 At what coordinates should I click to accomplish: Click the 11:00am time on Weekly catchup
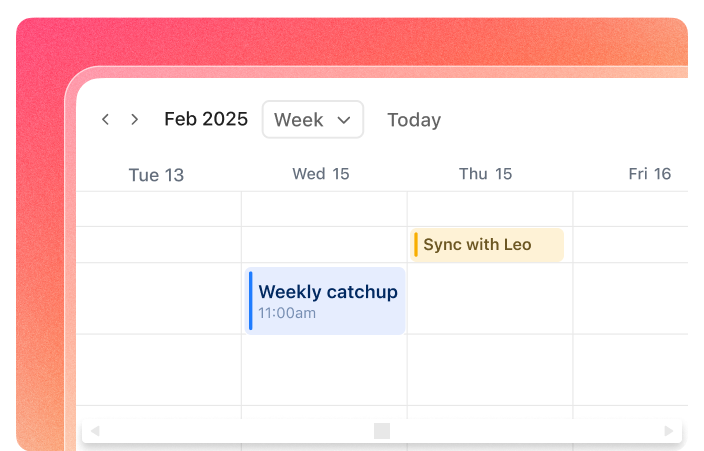click(x=287, y=313)
